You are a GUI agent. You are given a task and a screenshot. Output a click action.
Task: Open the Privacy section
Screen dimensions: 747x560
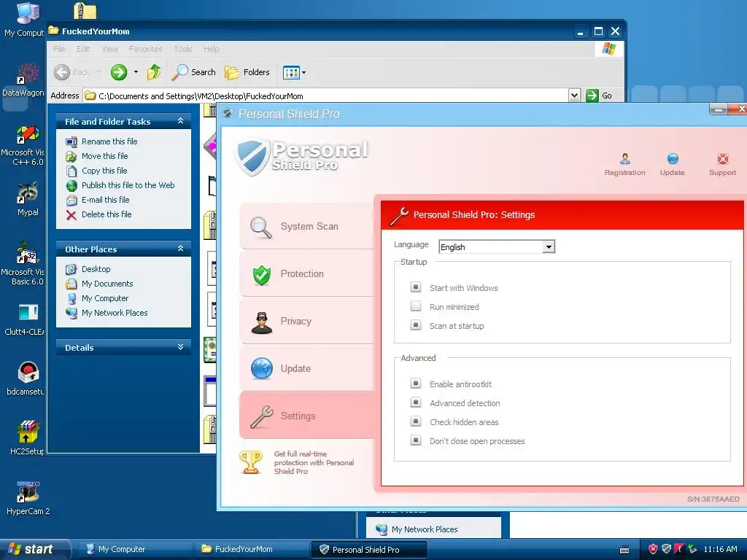coord(307,322)
